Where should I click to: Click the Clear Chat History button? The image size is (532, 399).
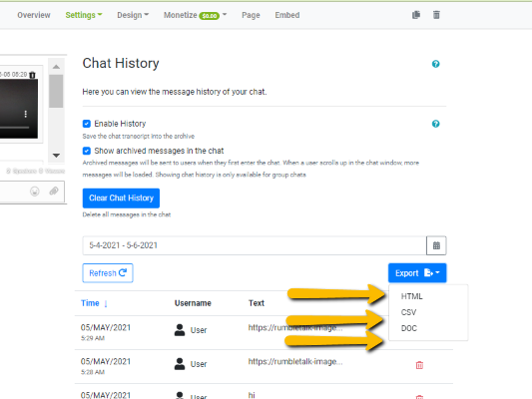(121, 198)
